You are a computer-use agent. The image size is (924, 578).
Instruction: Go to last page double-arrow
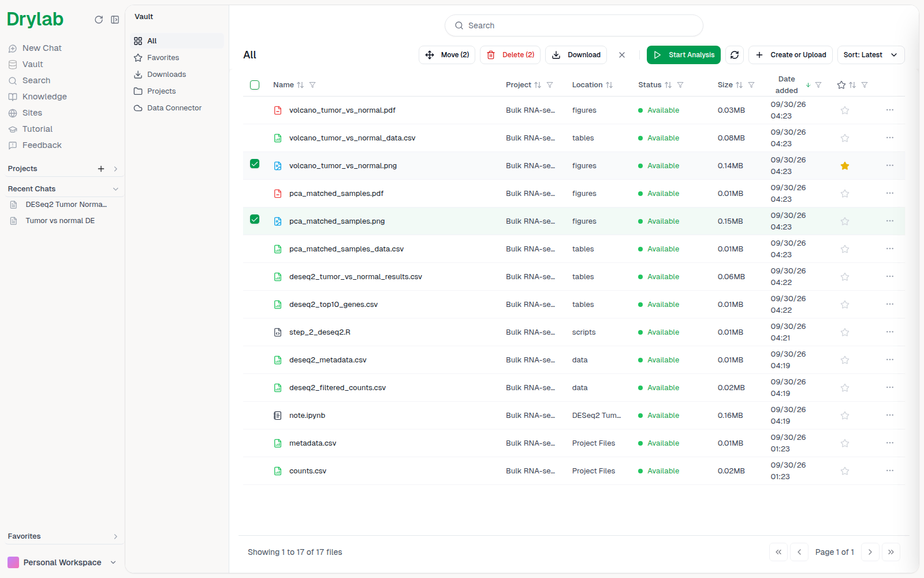[x=891, y=552]
